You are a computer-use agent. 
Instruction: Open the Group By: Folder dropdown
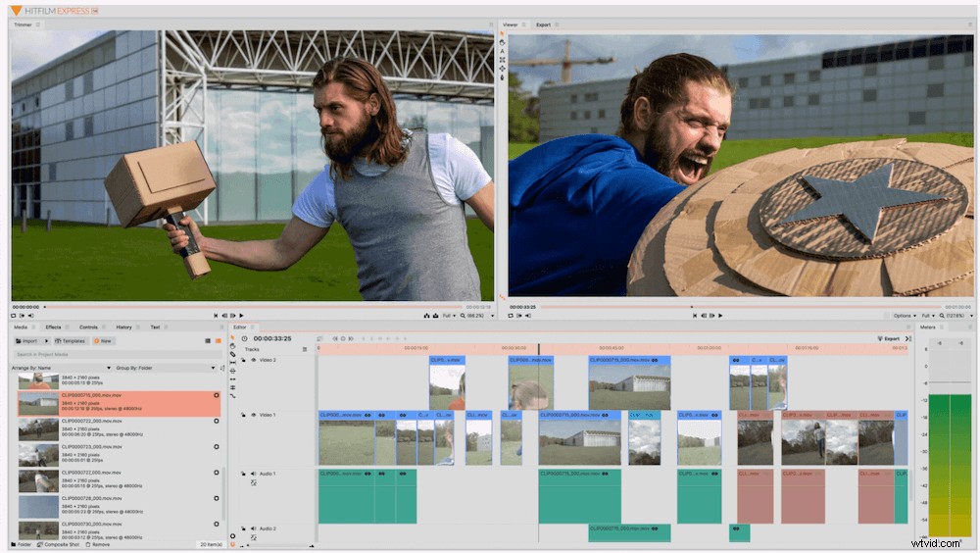pos(166,368)
